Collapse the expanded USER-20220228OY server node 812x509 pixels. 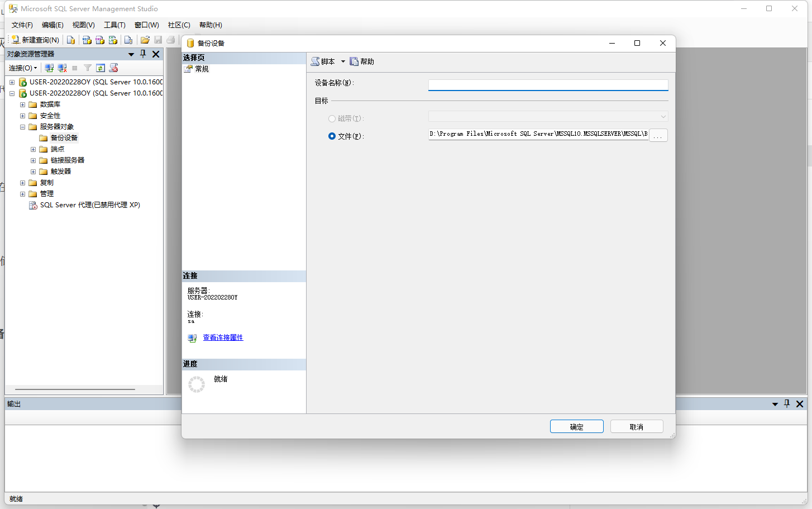coord(12,93)
